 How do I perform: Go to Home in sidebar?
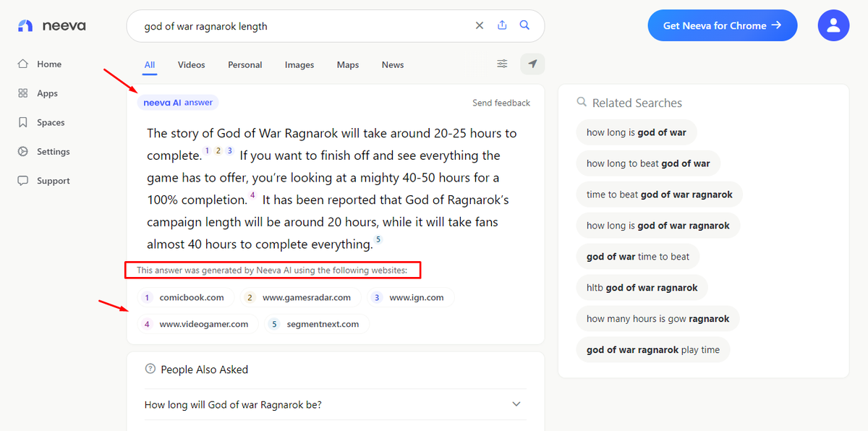pos(40,64)
